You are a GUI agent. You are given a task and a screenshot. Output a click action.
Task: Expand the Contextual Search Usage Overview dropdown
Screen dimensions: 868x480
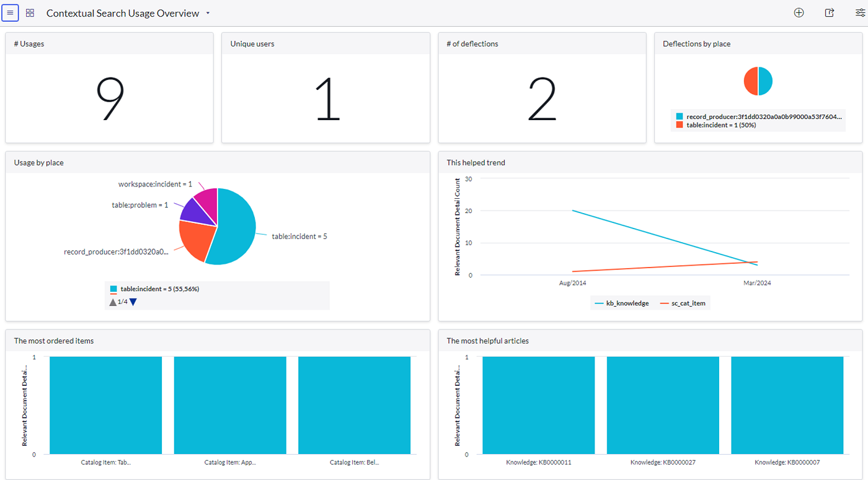pyautogui.click(x=208, y=13)
